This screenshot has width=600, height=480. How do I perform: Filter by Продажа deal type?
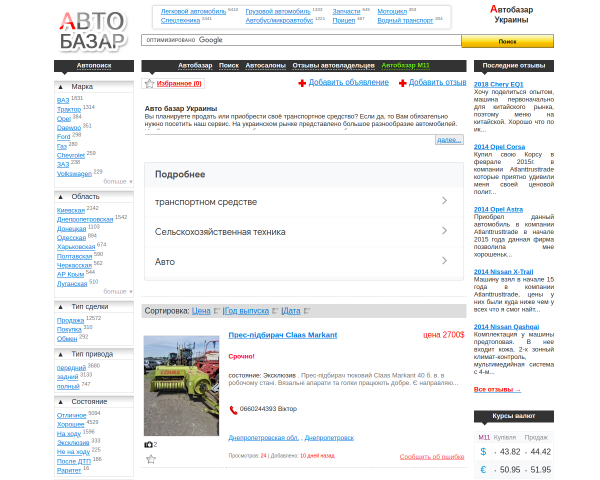coord(70,320)
